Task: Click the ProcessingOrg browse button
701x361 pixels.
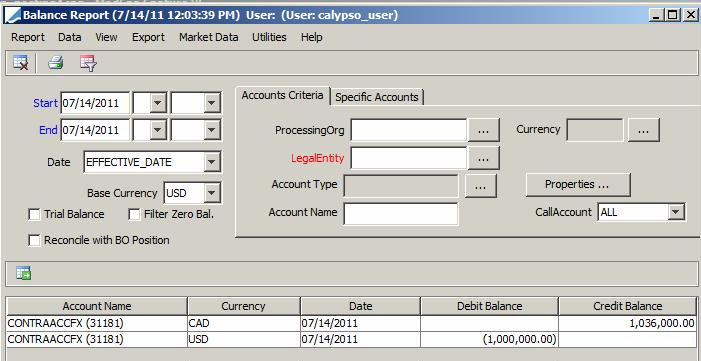Action: pyautogui.click(x=483, y=130)
